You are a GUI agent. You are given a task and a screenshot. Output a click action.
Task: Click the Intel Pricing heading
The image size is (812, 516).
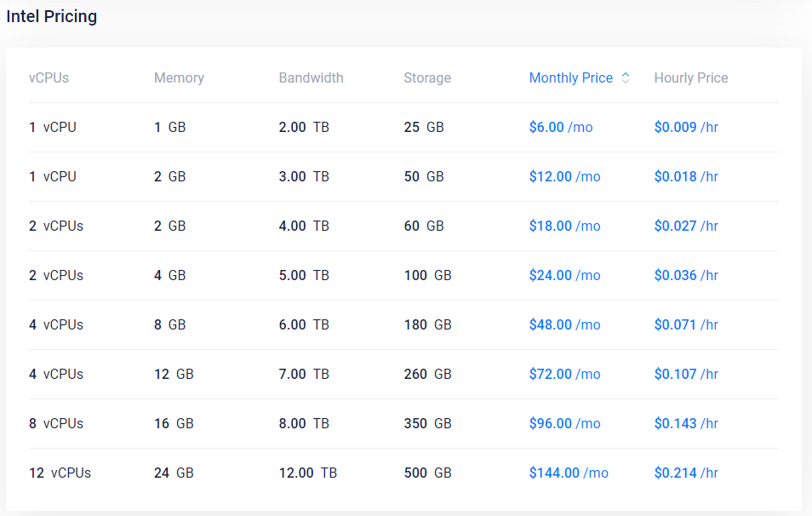[51, 16]
